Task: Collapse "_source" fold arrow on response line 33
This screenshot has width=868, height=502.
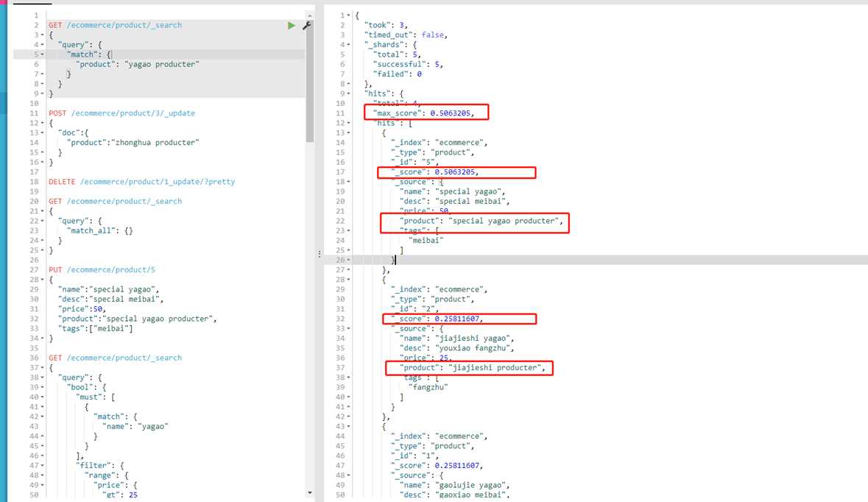Action: click(348, 329)
